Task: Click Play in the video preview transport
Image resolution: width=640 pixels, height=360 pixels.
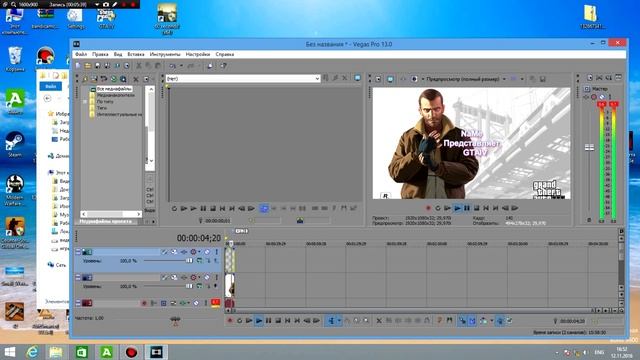Action: [x=457, y=208]
